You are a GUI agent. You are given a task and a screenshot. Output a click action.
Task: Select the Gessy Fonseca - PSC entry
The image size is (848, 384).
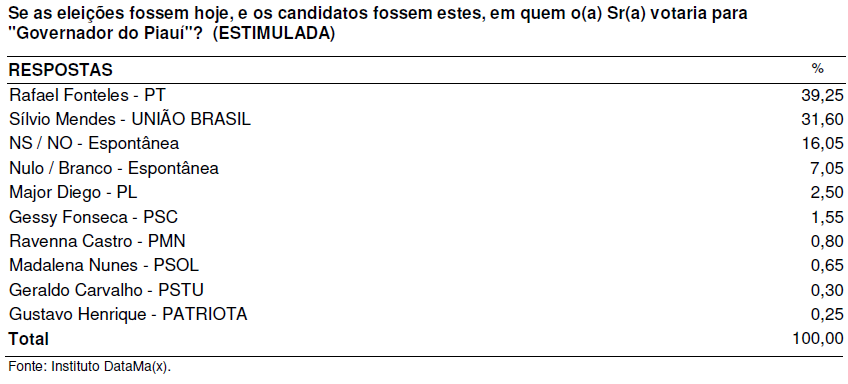[x=94, y=217]
